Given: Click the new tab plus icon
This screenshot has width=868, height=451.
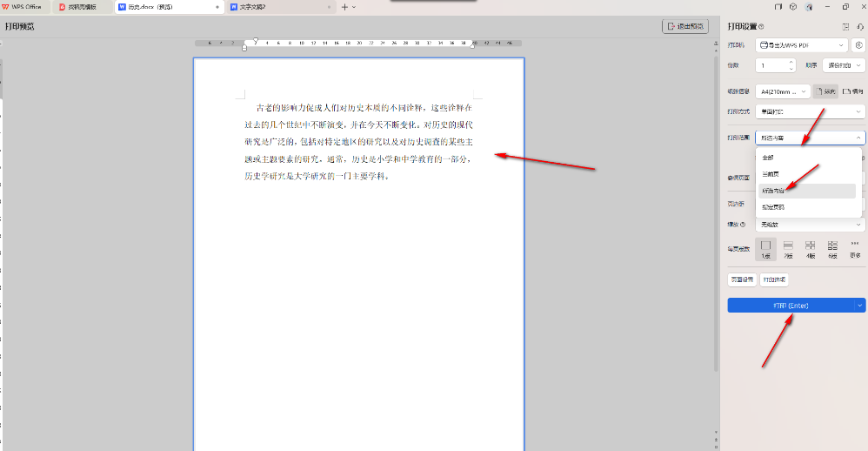Looking at the screenshot, I should 344,7.
